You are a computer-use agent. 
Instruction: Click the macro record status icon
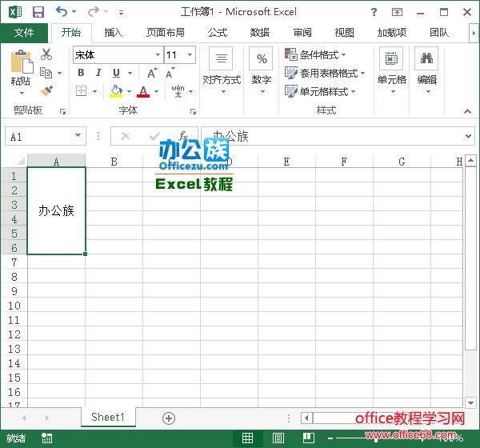47,438
